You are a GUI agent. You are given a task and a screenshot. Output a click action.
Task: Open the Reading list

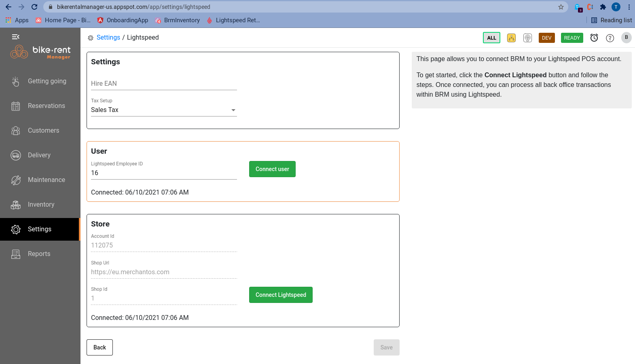(x=612, y=20)
